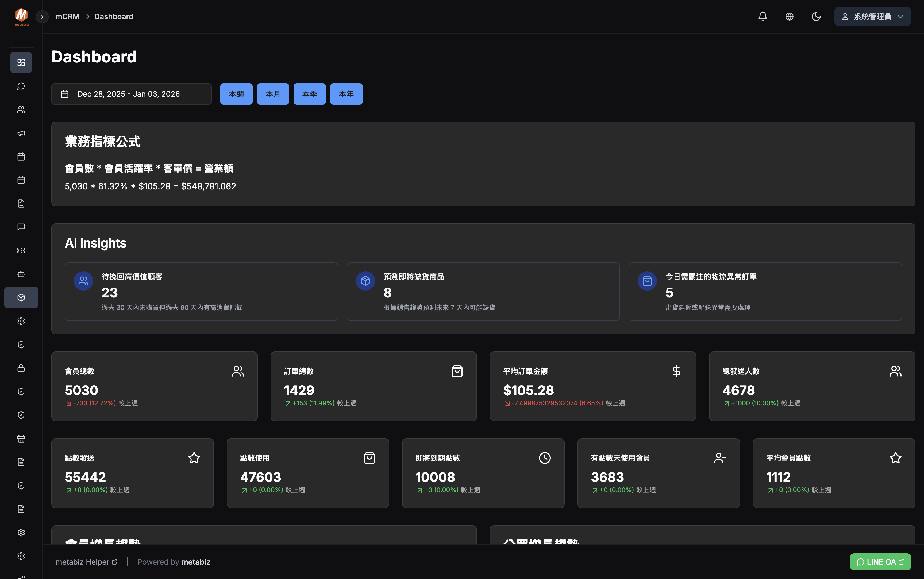Open the date range picker field
This screenshot has height=579, width=924.
131,94
